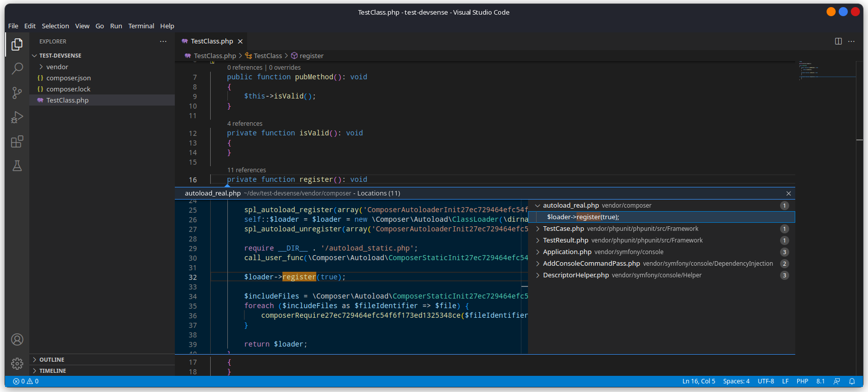Screen dimensions: 868x392
Task: Open the notifications bell in status bar
Action: [852, 381]
